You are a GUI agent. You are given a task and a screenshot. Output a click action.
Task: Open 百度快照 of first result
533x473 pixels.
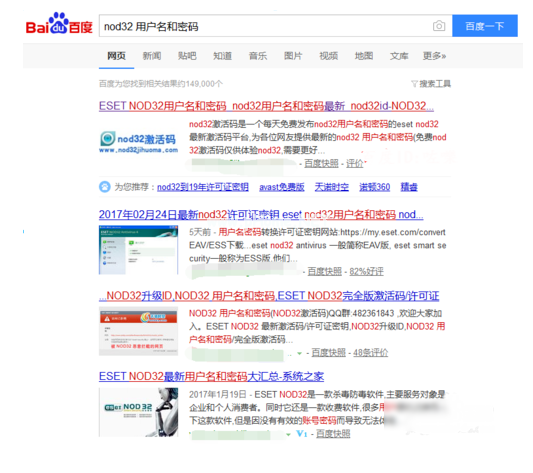point(321,164)
